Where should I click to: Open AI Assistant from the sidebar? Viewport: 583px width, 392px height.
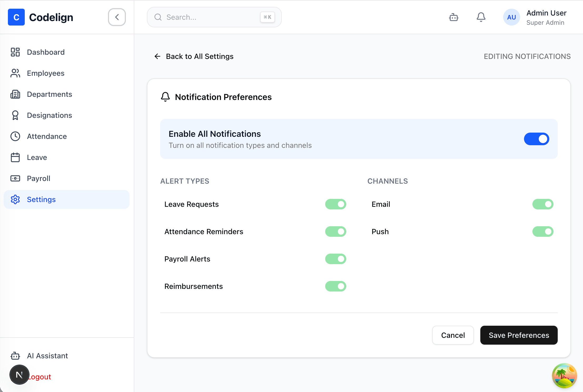point(47,356)
